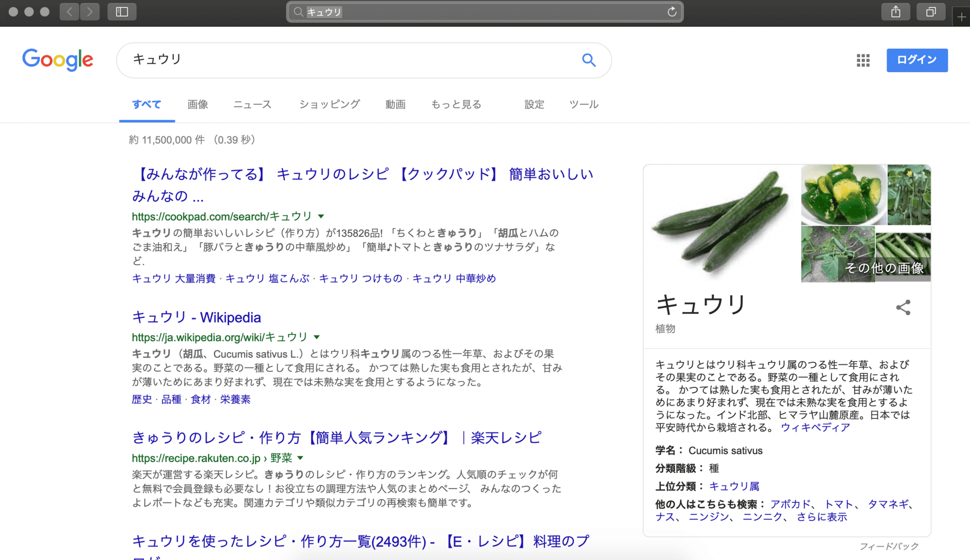Expand cookpad URL dropdown arrow
This screenshot has height=560, width=970.
pyautogui.click(x=321, y=216)
